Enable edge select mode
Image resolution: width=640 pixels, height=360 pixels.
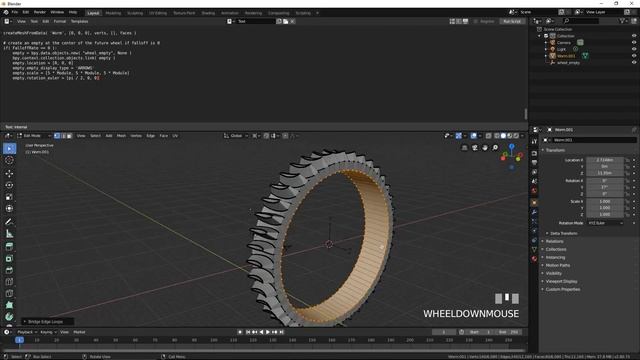pyautogui.click(x=63, y=136)
